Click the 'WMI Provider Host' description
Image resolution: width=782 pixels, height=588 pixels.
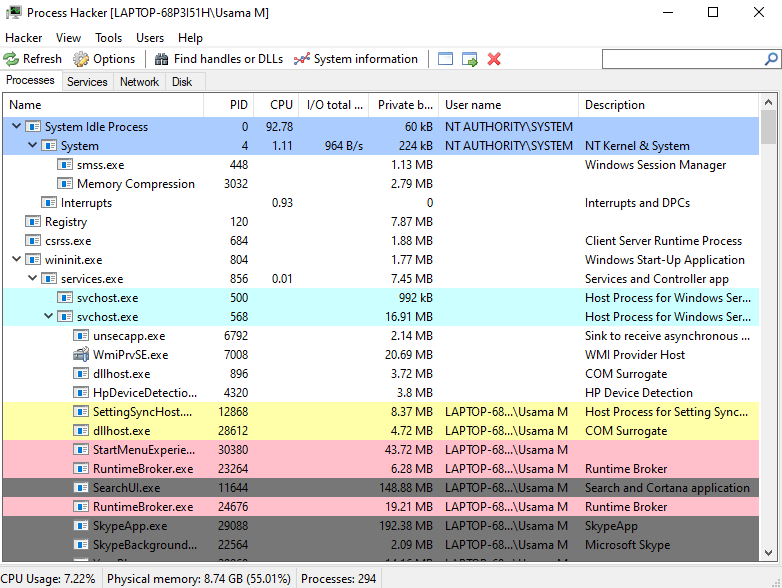pyautogui.click(x=635, y=355)
